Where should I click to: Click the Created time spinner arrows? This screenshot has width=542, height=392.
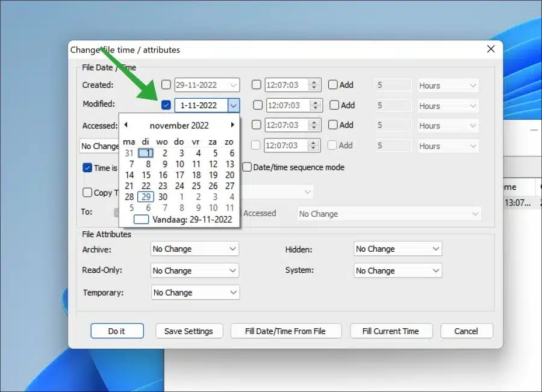(x=314, y=85)
